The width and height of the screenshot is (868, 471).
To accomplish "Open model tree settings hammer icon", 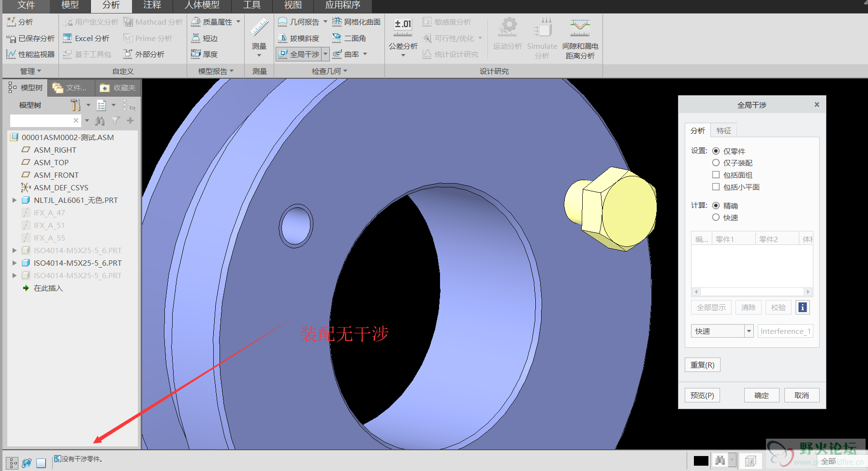I will 75,105.
